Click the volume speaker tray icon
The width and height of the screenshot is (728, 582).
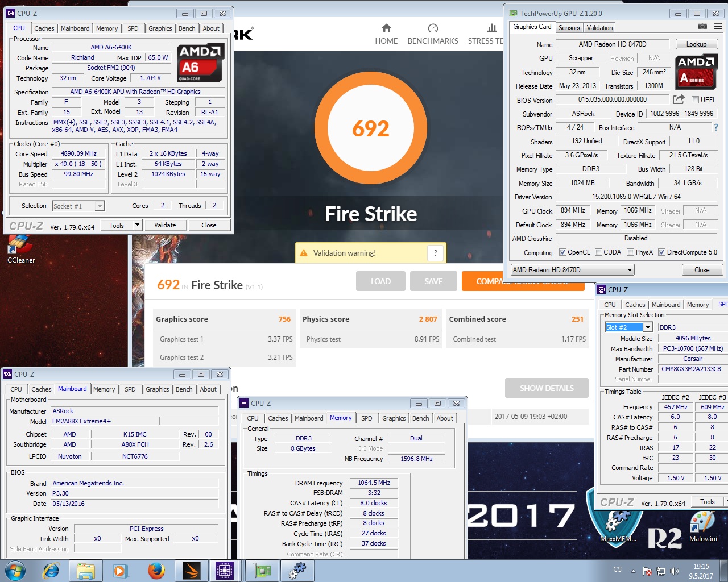coord(675,571)
